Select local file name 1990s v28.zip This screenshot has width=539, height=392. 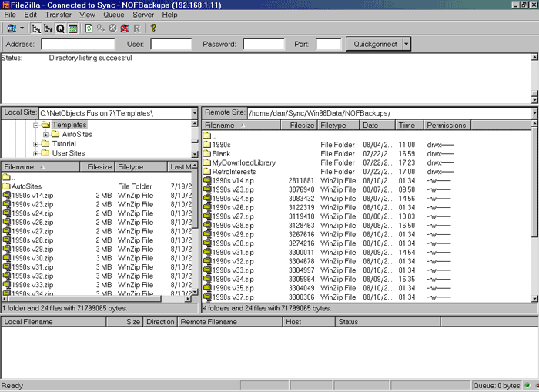(32, 240)
